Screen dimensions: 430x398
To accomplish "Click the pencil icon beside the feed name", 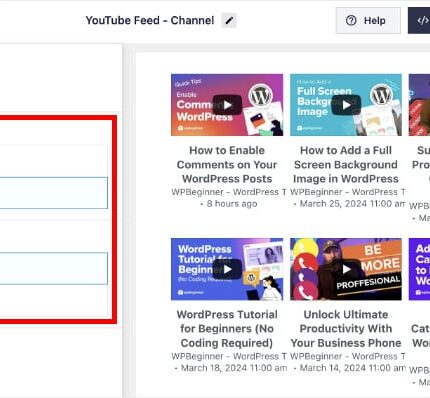I will pyautogui.click(x=229, y=21).
